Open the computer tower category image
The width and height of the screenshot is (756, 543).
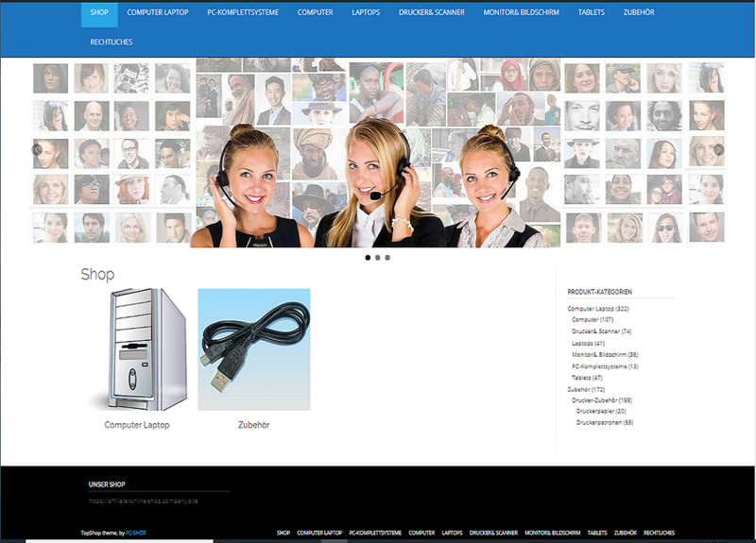(137, 349)
